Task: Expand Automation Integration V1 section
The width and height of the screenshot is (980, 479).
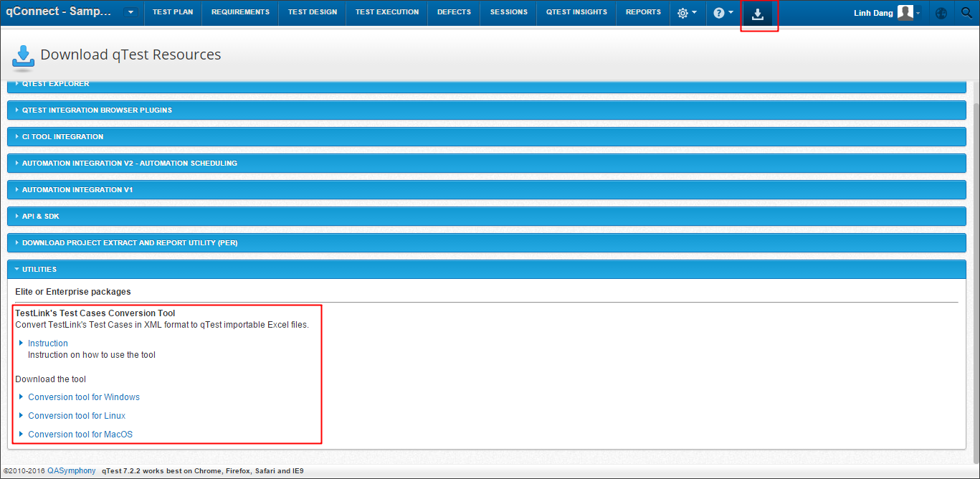Action: pyautogui.click(x=487, y=190)
